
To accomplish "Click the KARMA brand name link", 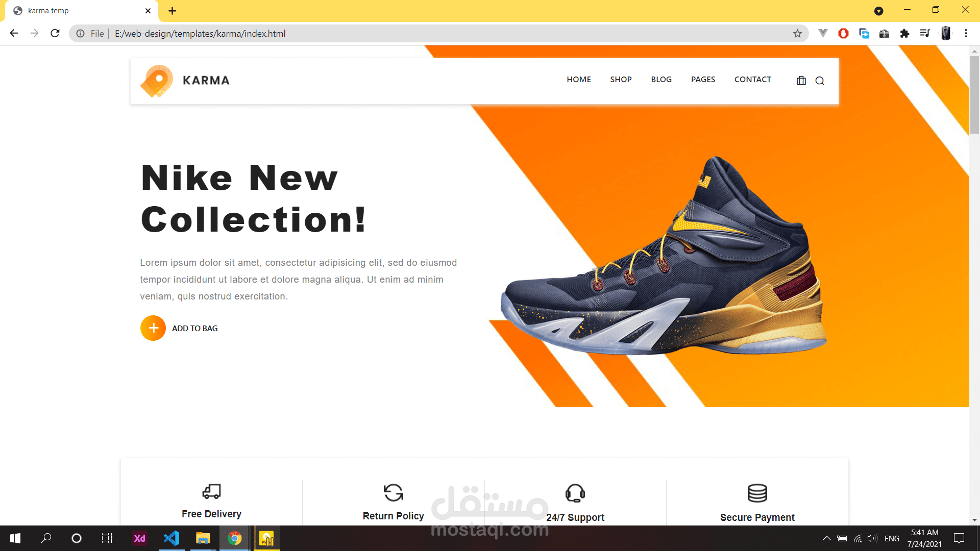I will [206, 81].
